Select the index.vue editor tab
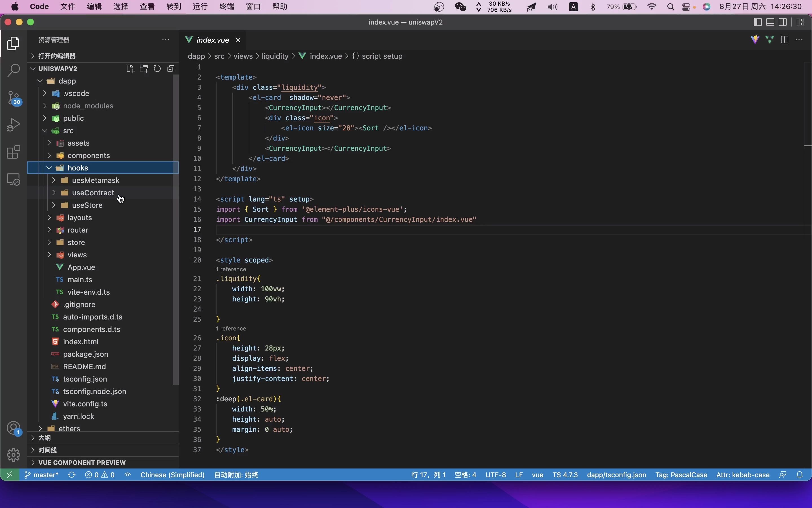Viewport: 812px width, 508px height. [x=212, y=40]
